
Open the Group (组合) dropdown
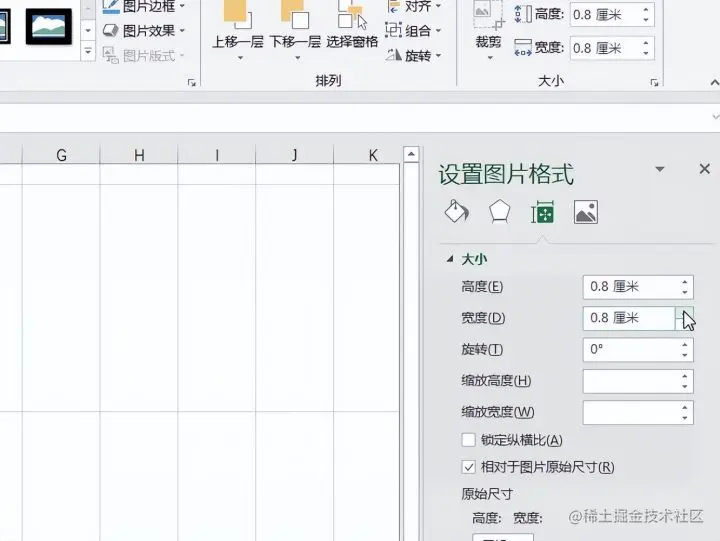click(413, 31)
